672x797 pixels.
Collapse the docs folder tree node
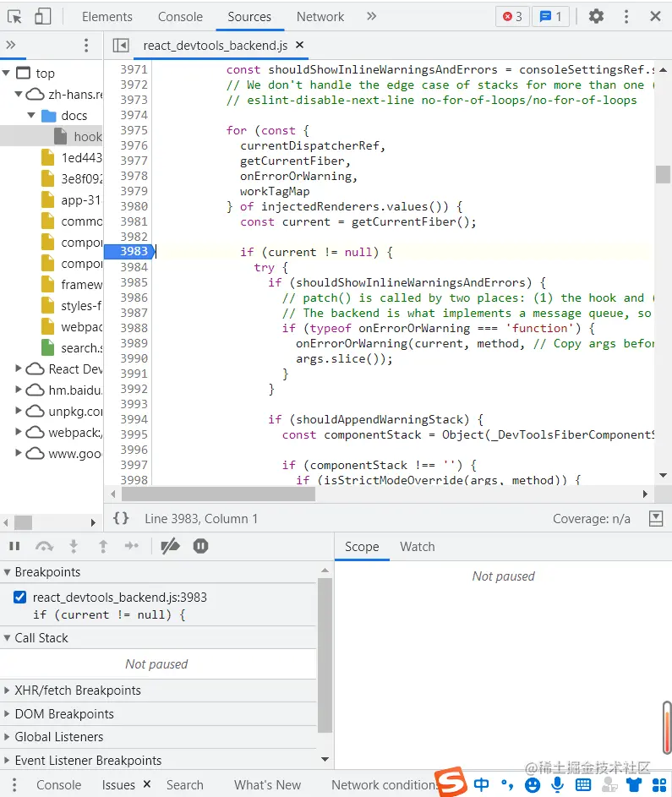31,116
